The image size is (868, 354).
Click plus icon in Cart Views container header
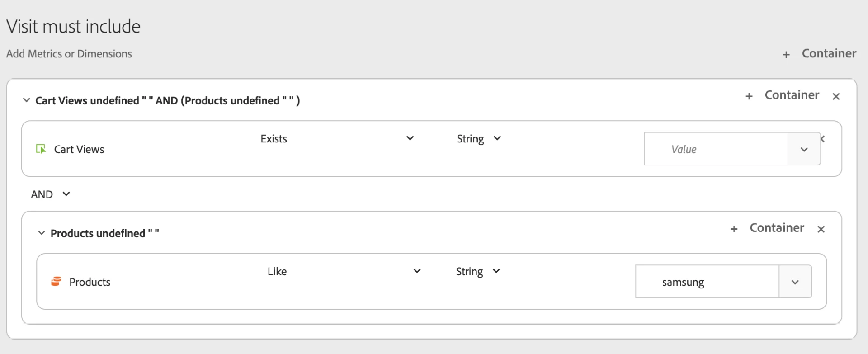pos(749,96)
